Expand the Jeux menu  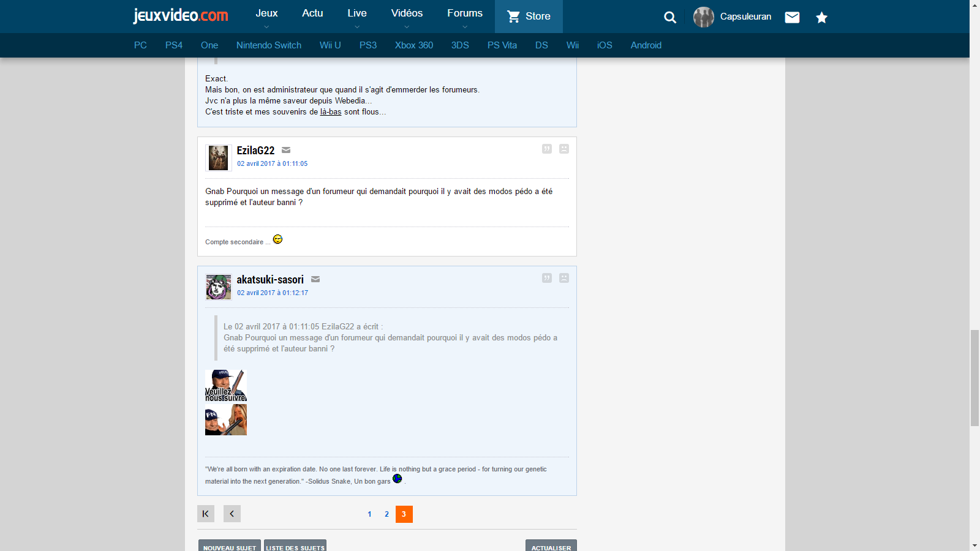(266, 17)
